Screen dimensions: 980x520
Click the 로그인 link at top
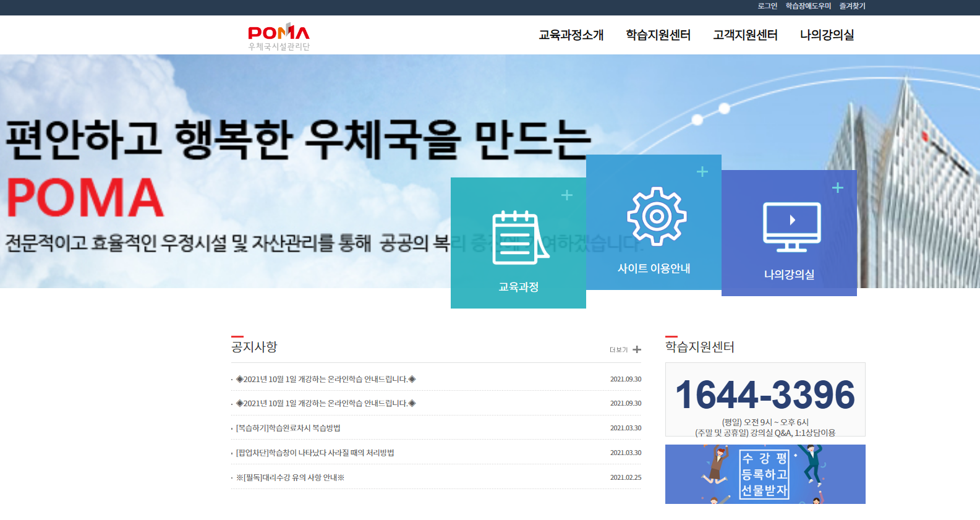(767, 6)
